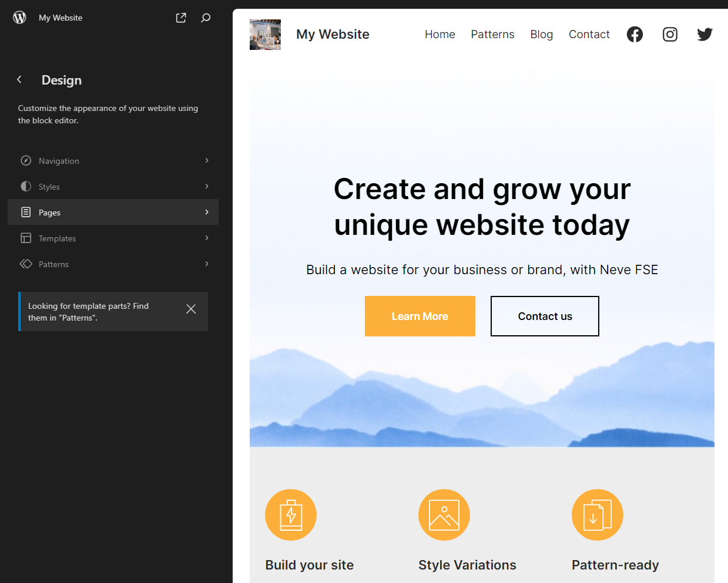Open the Navigation menu item
The image size is (728, 583).
coord(113,160)
